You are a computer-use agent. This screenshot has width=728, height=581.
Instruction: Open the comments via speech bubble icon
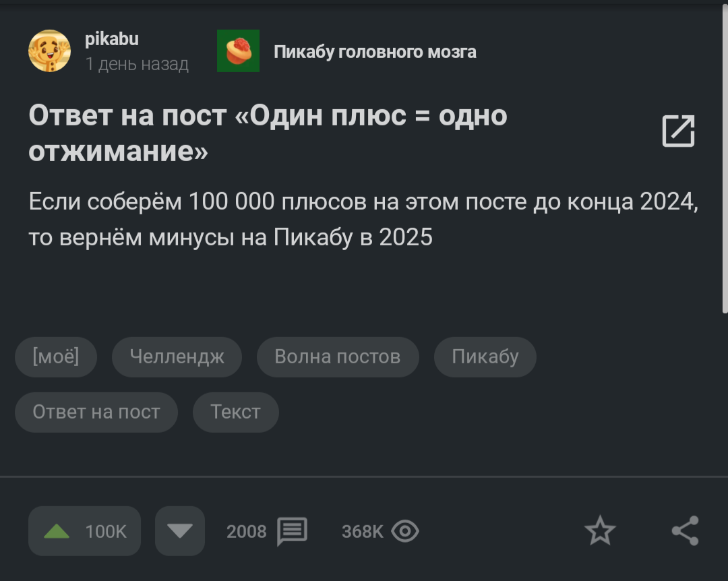click(x=292, y=532)
